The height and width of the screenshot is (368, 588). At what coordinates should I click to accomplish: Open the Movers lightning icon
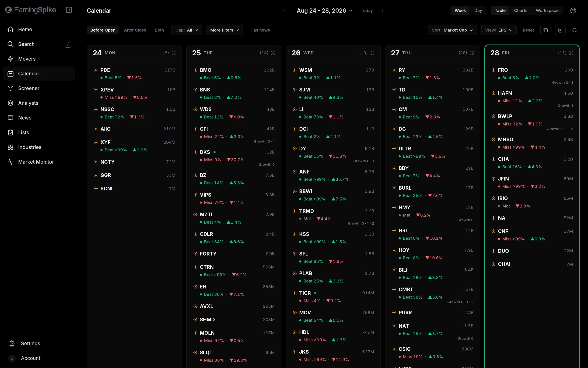10,59
